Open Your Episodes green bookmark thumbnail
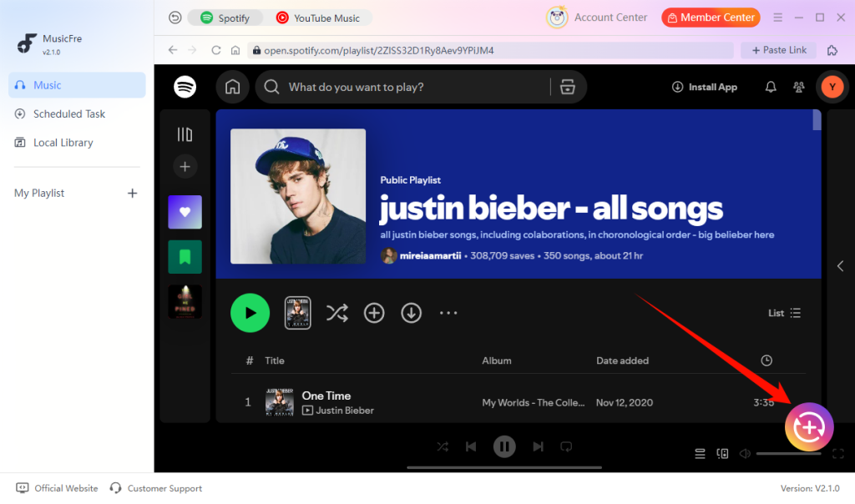855x504 pixels. [185, 257]
